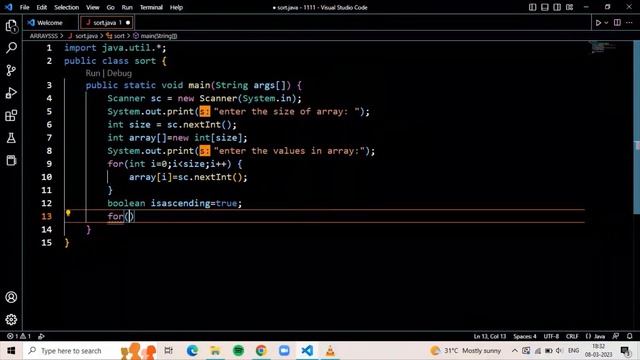Click the ENG language indicator in the tray
Image resolution: width=640 pixels, height=360 pixels.
573,351
